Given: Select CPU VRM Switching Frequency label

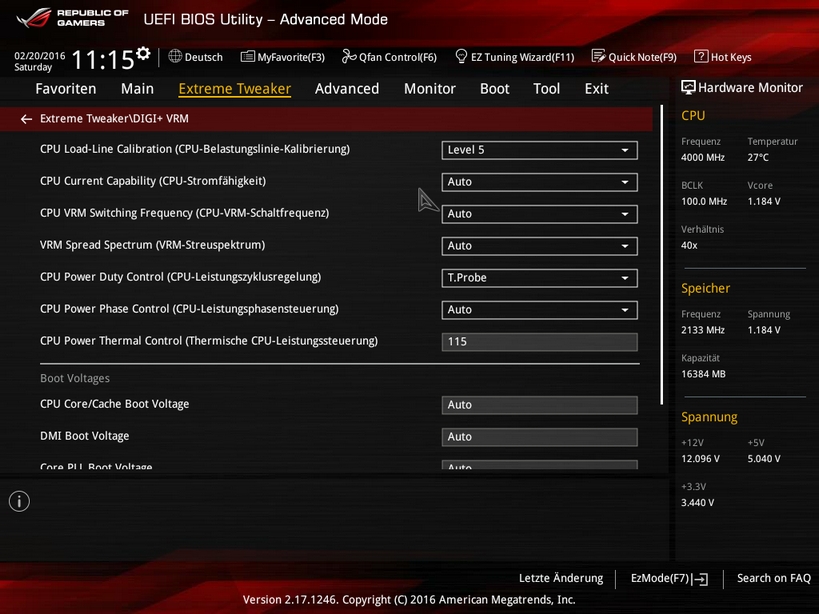Looking at the screenshot, I should pyautogui.click(x=184, y=213).
